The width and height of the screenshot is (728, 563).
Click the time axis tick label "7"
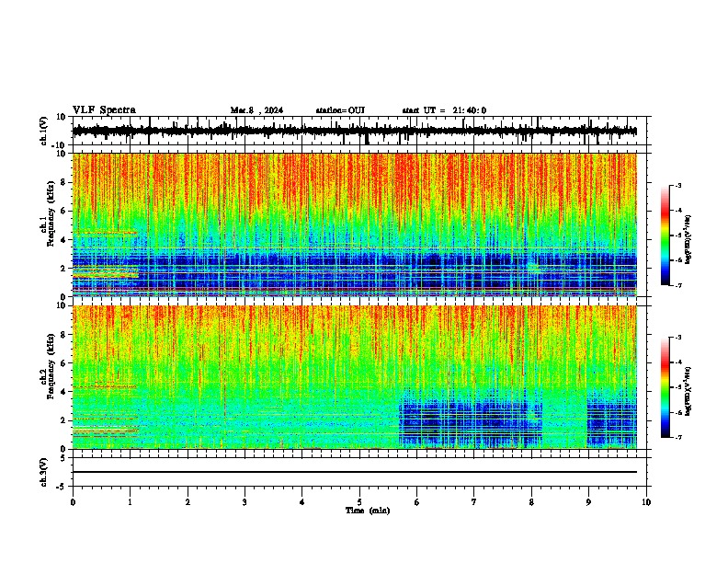click(474, 502)
